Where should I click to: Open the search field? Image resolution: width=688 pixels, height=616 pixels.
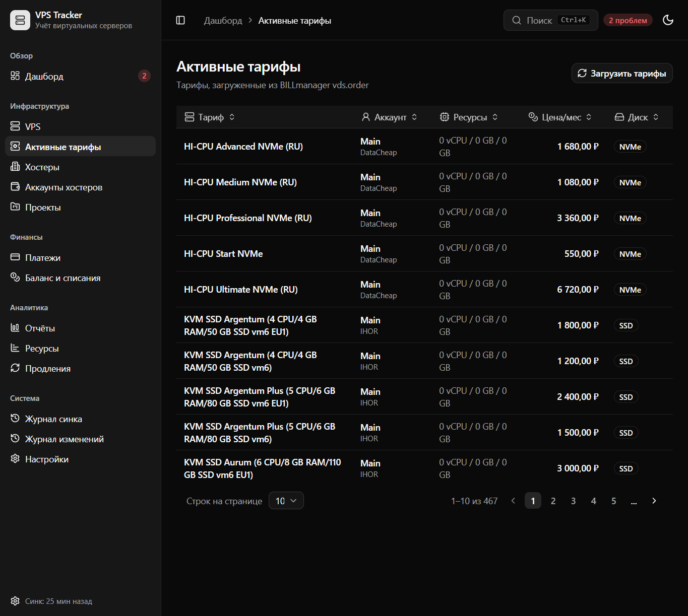pyautogui.click(x=550, y=20)
